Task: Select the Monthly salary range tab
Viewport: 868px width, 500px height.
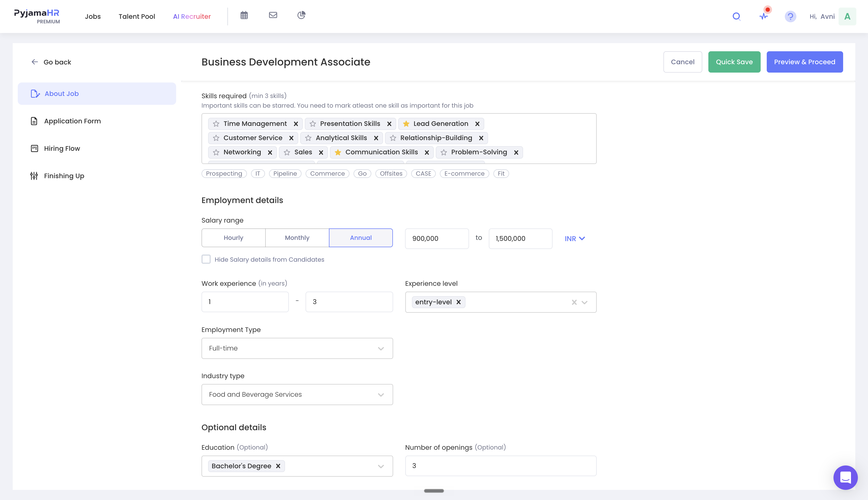Action: coord(297,238)
